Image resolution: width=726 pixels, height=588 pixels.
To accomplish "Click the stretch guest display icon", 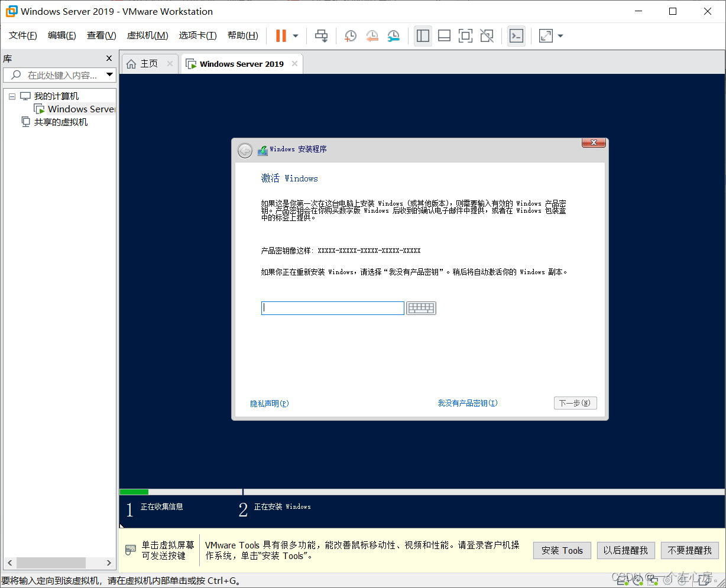I will coord(546,36).
